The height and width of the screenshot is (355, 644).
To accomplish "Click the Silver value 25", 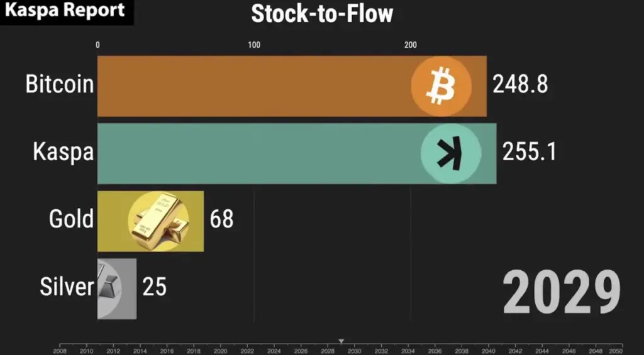I will tap(154, 287).
